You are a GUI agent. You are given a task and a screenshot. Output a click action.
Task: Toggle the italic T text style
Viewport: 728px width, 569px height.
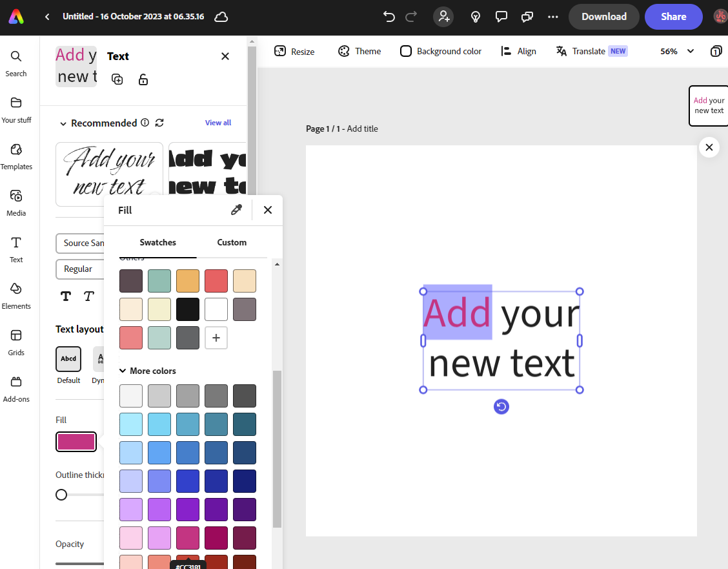click(x=89, y=296)
